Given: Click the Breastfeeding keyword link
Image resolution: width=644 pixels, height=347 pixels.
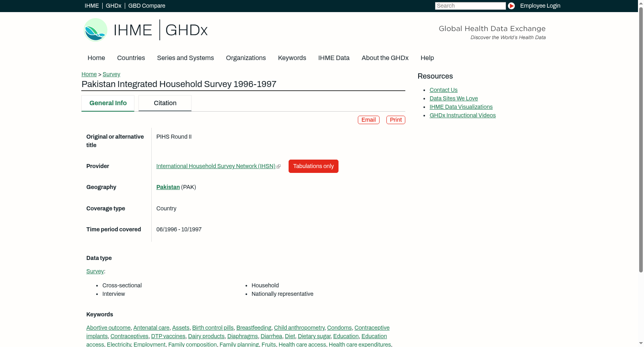Looking at the screenshot, I should [254, 328].
